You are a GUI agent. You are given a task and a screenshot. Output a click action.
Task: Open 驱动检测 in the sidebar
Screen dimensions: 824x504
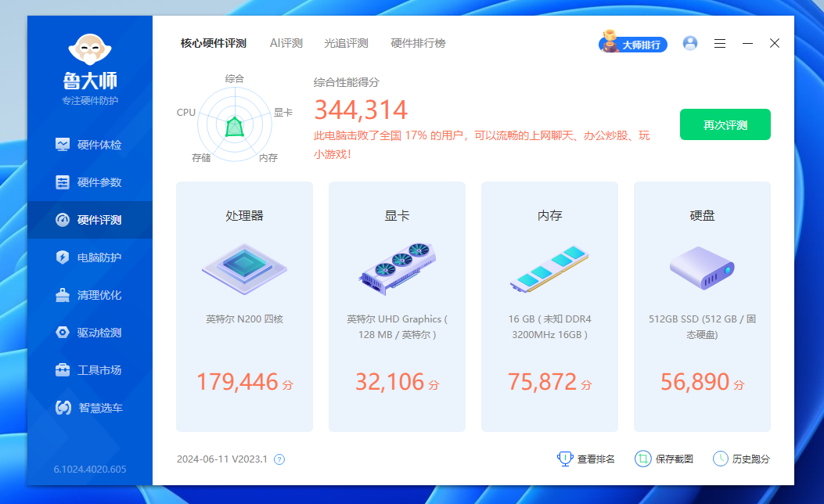(x=90, y=333)
